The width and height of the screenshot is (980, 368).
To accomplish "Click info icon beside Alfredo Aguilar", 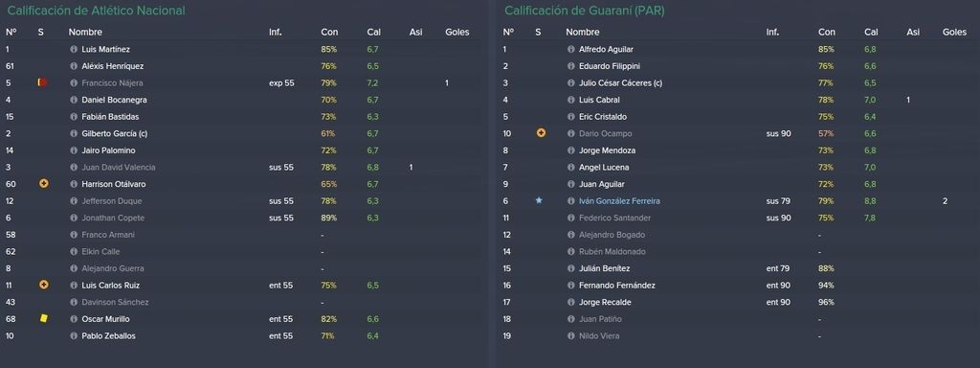I will pyautogui.click(x=570, y=49).
